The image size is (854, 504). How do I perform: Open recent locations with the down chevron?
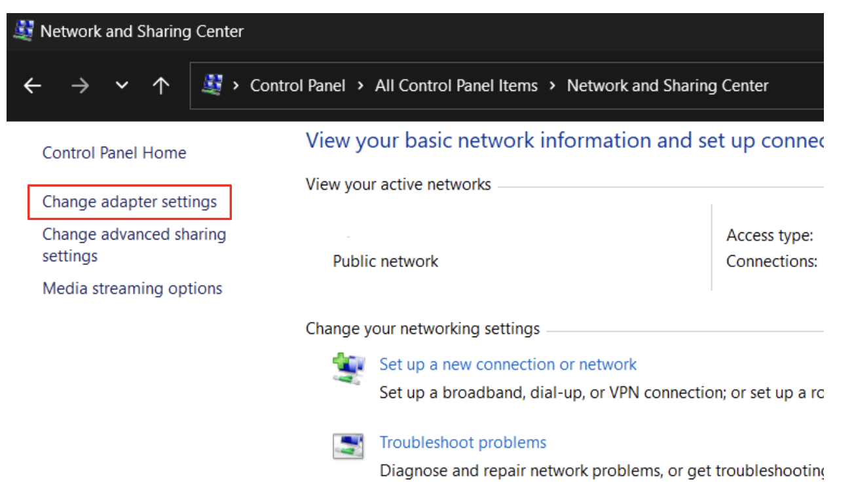tap(121, 85)
